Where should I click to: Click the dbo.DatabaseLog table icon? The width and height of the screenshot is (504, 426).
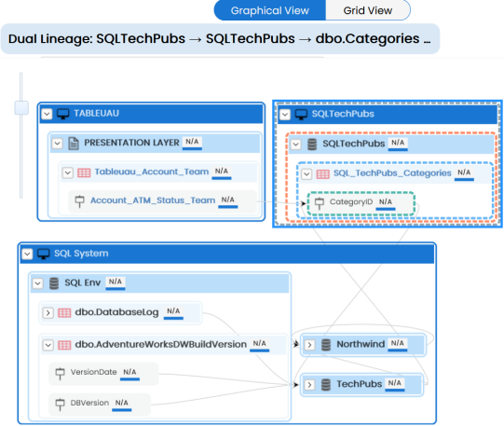click(x=64, y=313)
